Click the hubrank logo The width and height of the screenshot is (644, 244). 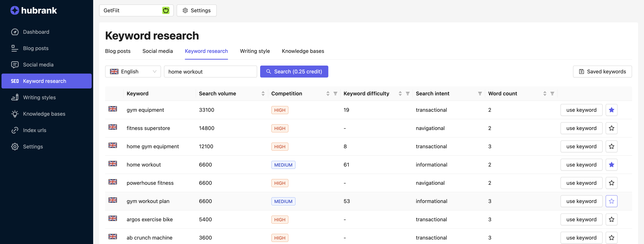(x=34, y=10)
